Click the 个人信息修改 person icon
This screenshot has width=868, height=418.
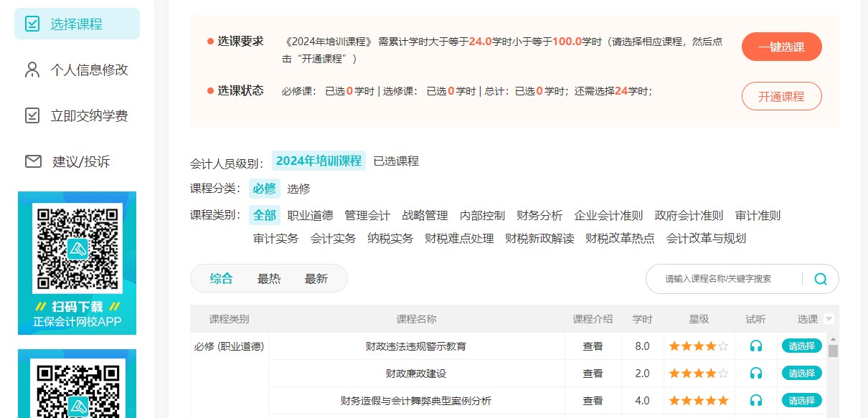[32, 70]
